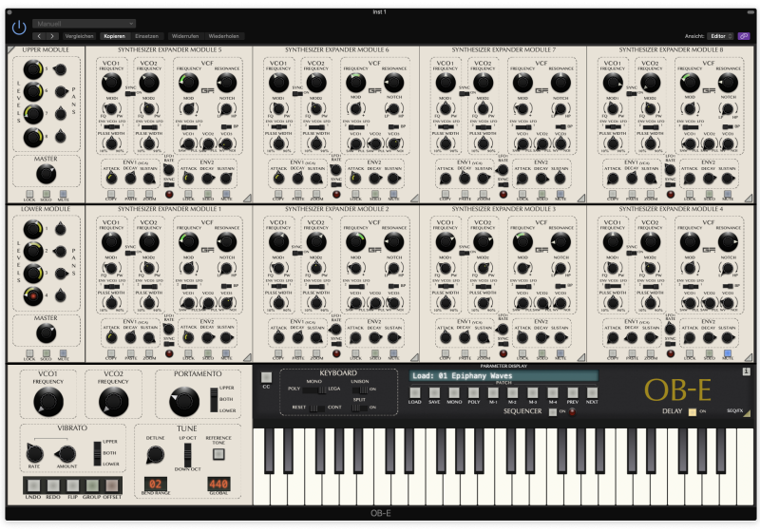The height and width of the screenshot is (532, 760).
Task: Toggle Upper Module LOCK button
Action: pyautogui.click(x=29, y=195)
